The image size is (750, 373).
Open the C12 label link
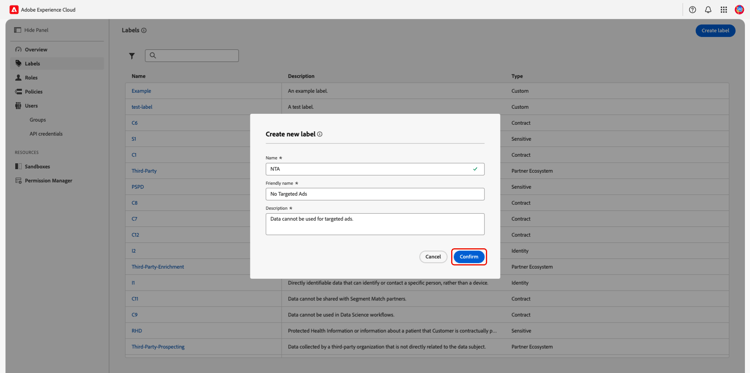click(x=135, y=235)
